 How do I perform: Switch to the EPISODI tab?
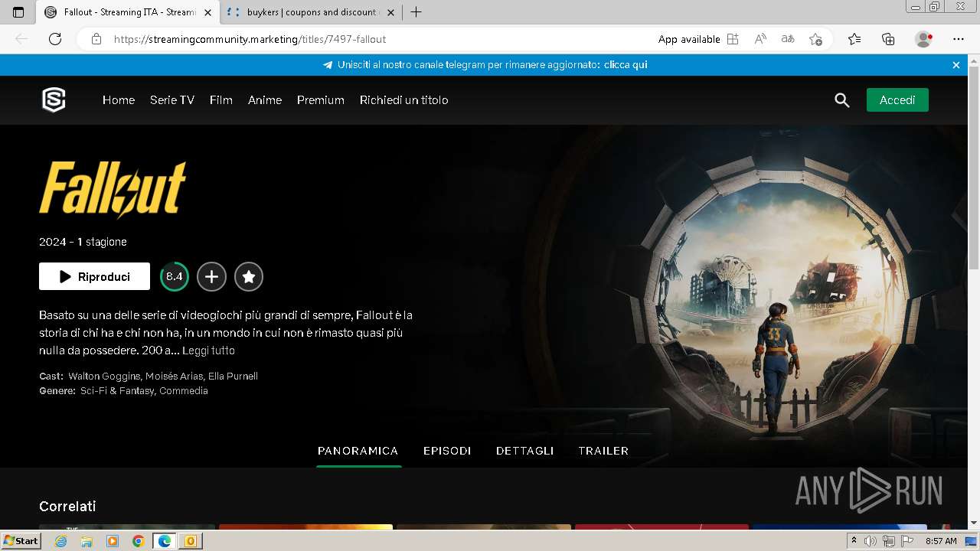pos(447,451)
